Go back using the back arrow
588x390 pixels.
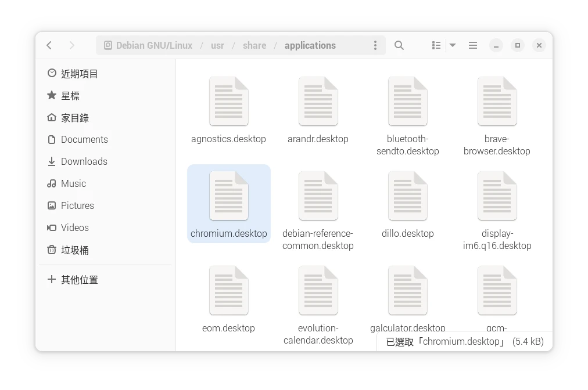49,45
